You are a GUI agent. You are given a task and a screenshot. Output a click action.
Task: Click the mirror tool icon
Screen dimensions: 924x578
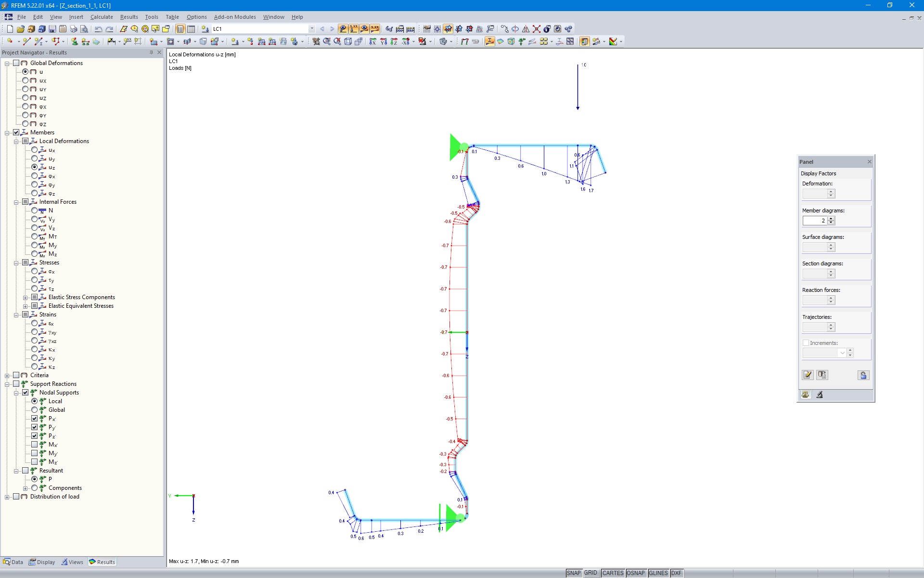tap(526, 29)
